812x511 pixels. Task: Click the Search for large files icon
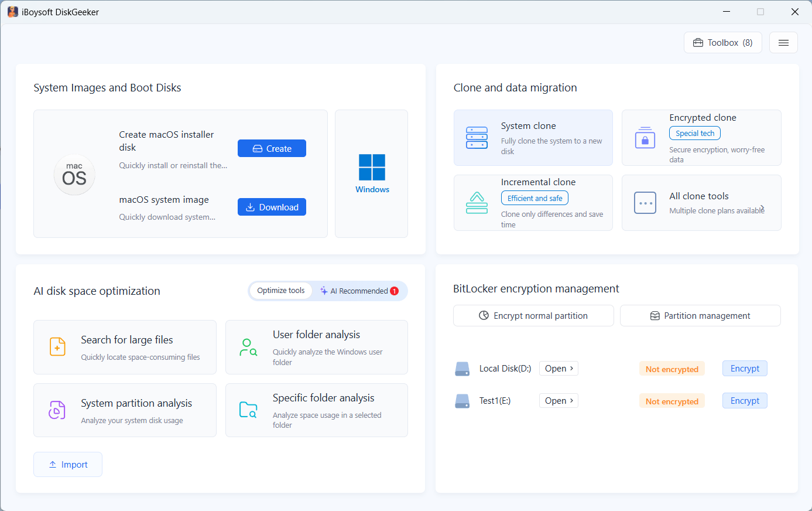point(57,347)
